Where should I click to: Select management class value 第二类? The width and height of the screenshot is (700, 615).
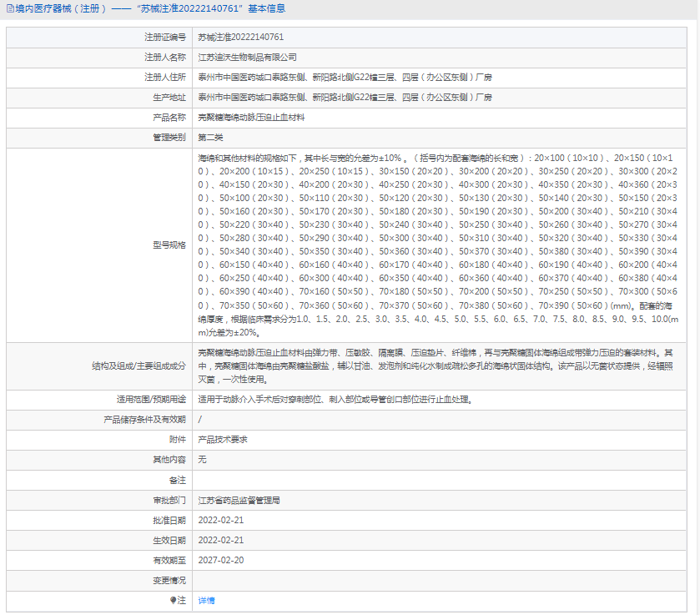point(210,138)
